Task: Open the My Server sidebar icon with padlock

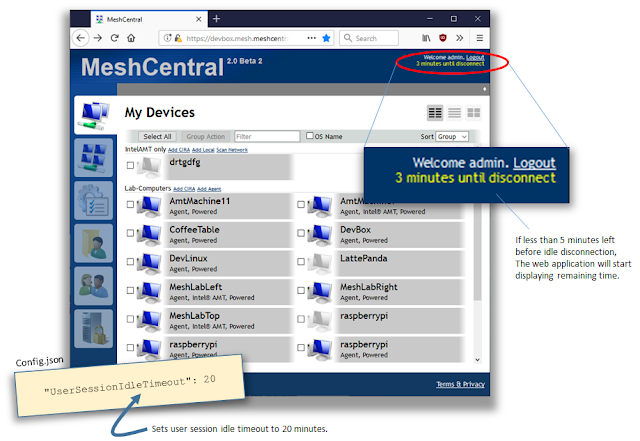Action: tap(93, 329)
